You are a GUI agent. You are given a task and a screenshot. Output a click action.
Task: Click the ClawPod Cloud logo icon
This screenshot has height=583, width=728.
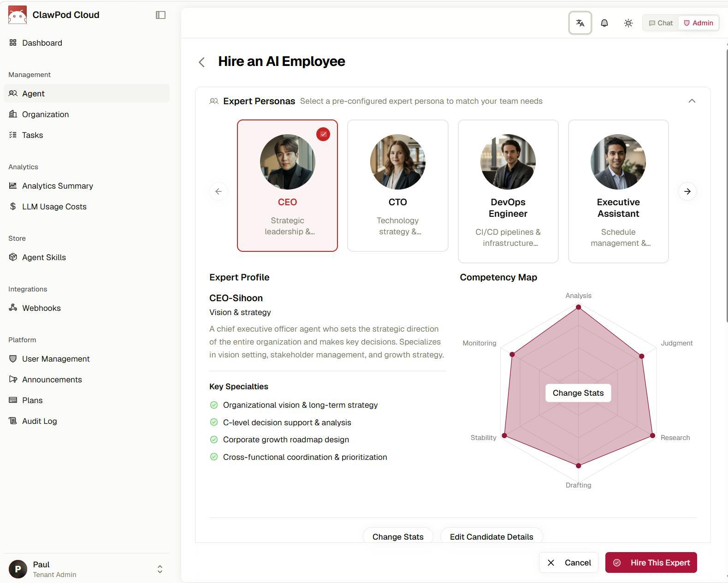tap(18, 15)
